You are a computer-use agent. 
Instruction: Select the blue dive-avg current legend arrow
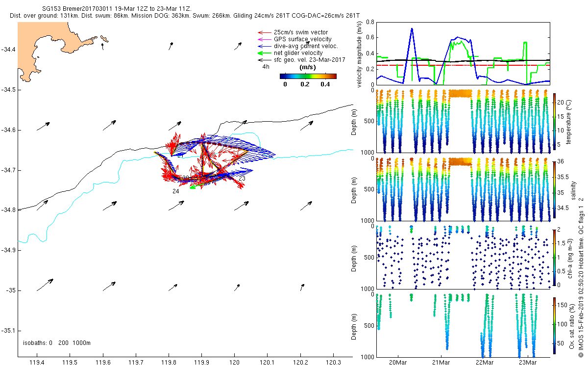coord(265,46)
